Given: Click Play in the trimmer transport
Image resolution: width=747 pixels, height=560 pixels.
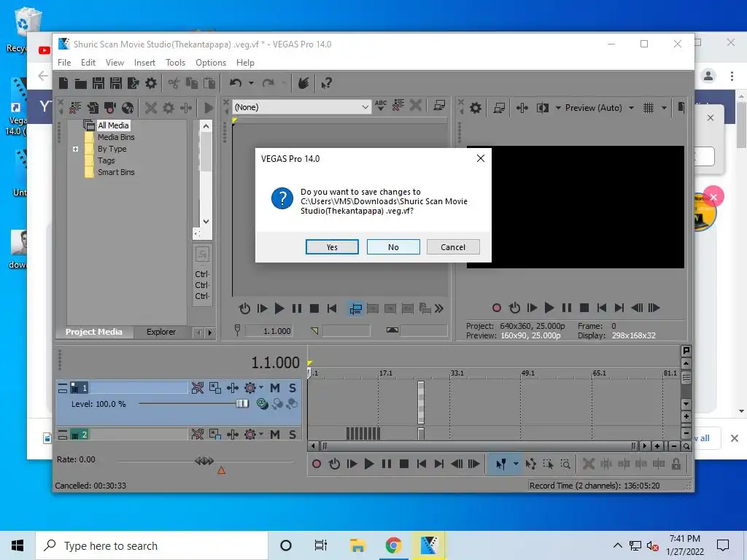Looking at the screenshot, I should tap(279, 308).
